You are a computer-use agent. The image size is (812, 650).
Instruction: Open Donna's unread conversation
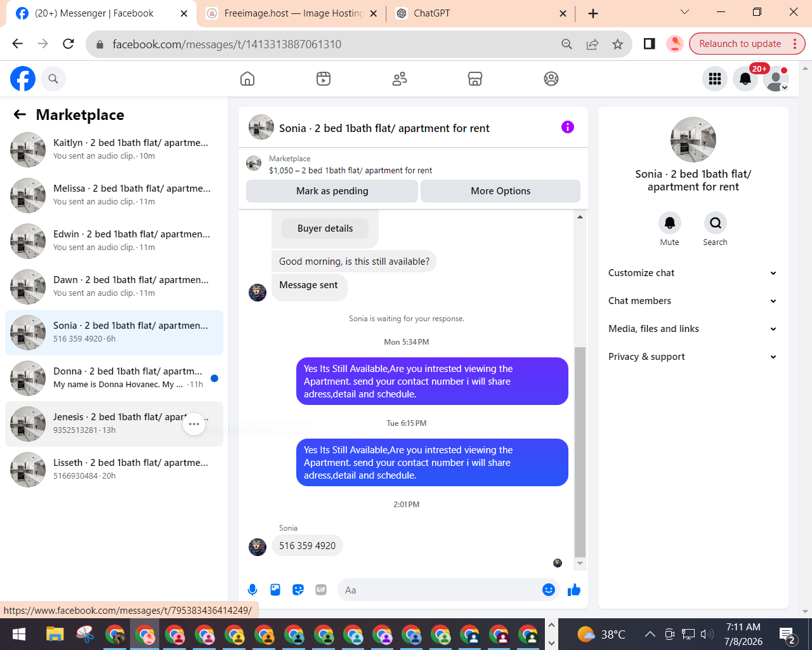[x=114, y=378]
